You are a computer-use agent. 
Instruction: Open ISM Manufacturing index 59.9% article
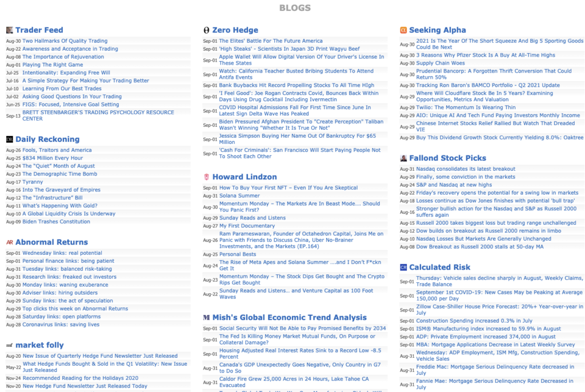click(488, 329)
